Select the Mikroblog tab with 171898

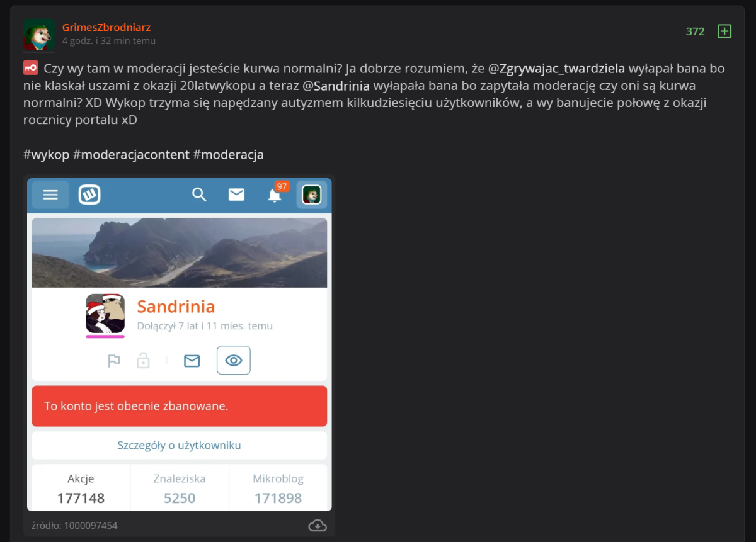[x=278, y=488]
